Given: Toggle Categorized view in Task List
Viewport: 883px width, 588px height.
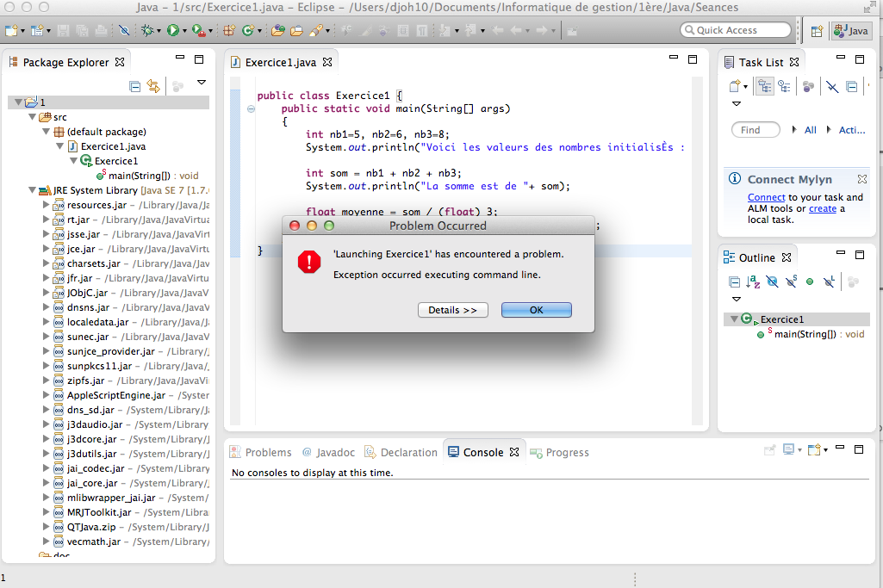Looking at the screenshot, I should click(765, 86).
